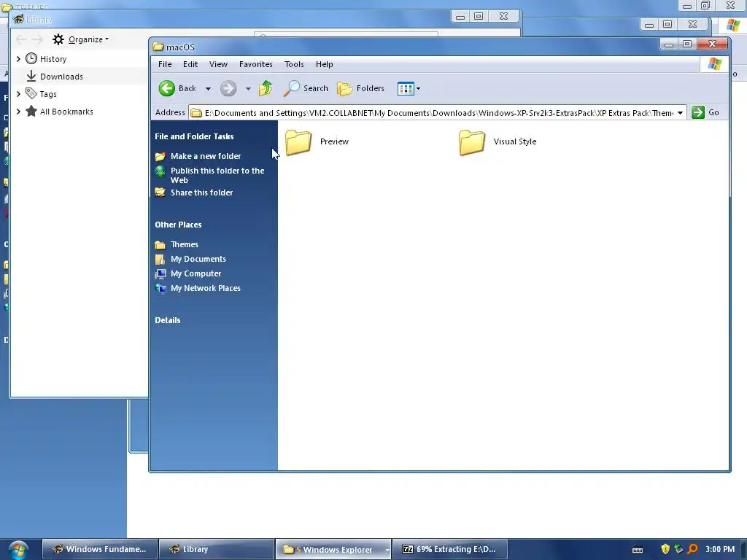Click Publish this folder to the Web
Image resolution: width=747 pixels, height=560 pixels.
(217, 175)
